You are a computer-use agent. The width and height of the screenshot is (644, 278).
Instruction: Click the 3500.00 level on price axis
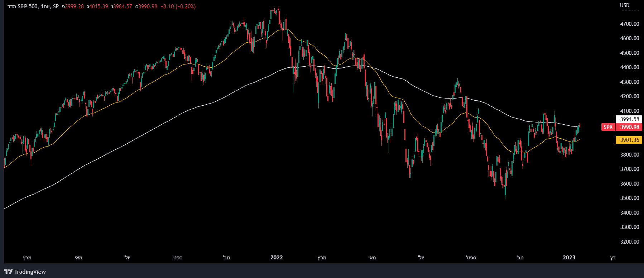pyautogui.click(x=629, y=198)
